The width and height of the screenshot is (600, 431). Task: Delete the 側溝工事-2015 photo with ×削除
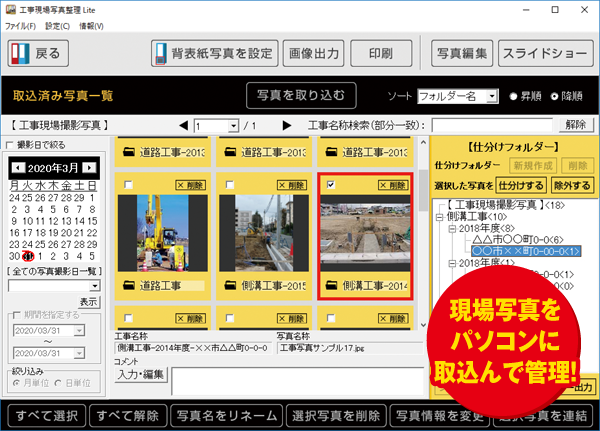(x=292, y=185)
